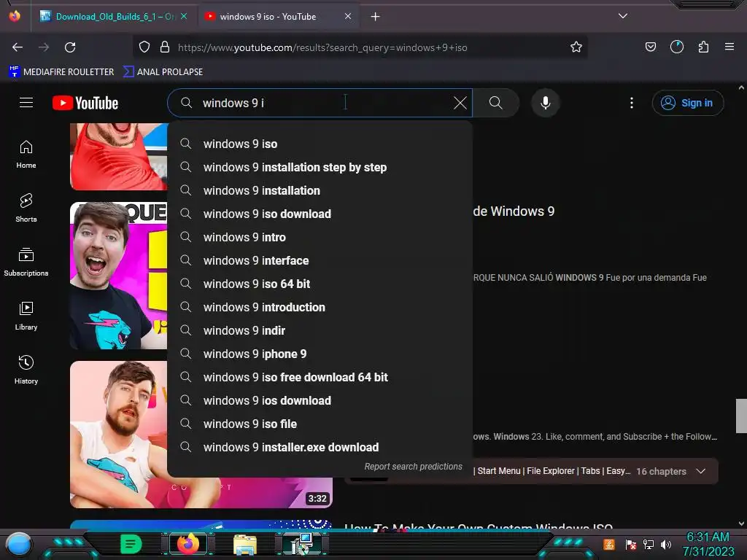Viewport: 747px width, 560px height.
Task: Click the site security padlock icon
Action: pos(165,47)
